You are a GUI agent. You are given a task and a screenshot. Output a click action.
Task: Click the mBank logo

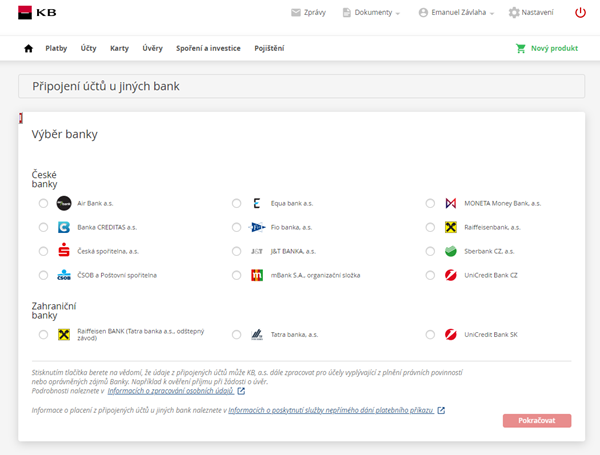coord(257,275)
